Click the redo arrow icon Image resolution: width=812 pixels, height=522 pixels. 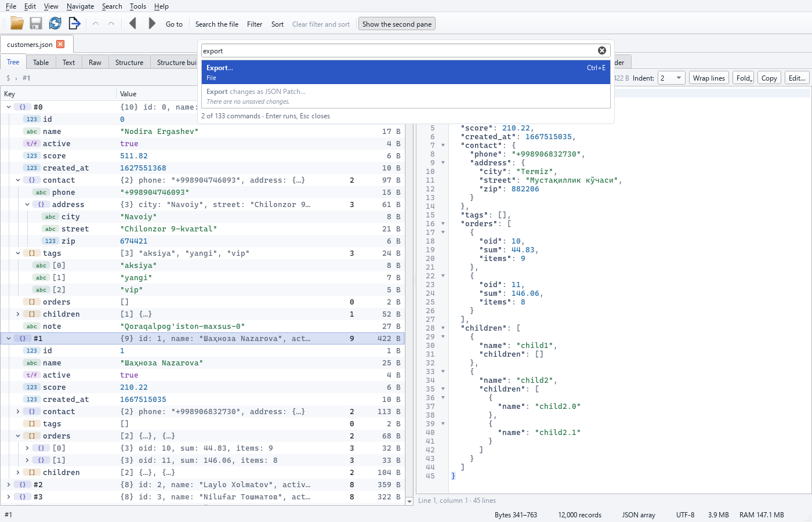pos(111,24)
